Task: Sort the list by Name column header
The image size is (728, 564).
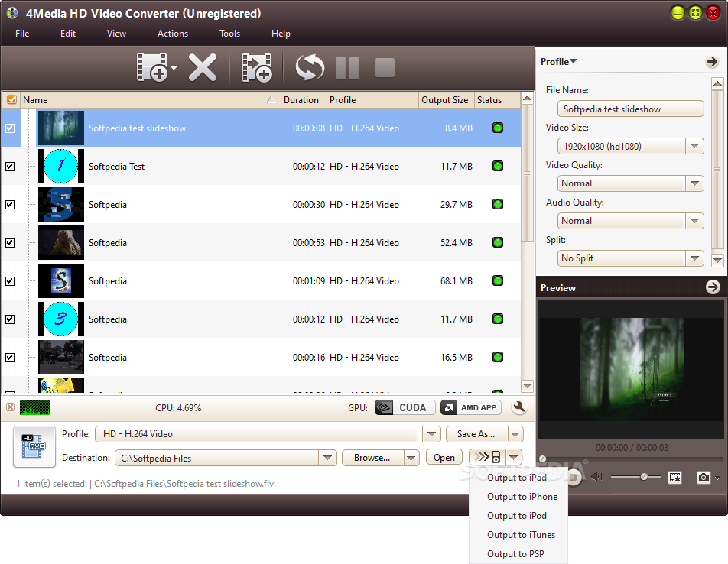Action: pyautogui.click(x=151, y=99)
